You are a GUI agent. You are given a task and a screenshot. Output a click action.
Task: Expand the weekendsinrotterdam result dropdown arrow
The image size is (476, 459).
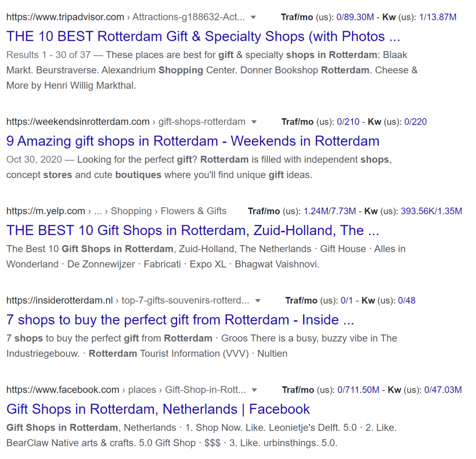tap(254, 122)
